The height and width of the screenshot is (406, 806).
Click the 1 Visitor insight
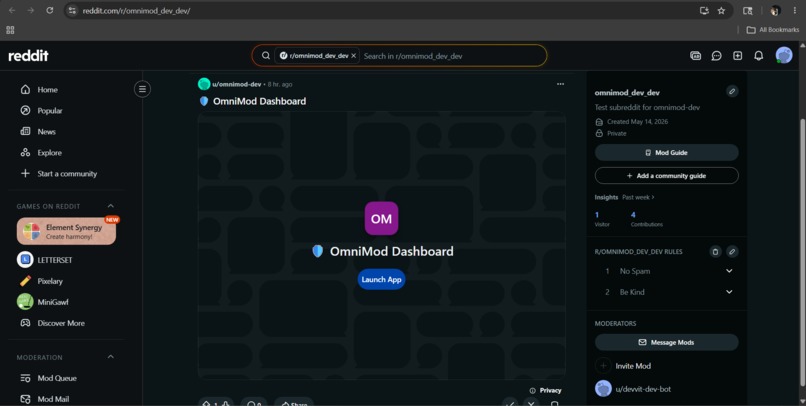(x=602, y=219)
